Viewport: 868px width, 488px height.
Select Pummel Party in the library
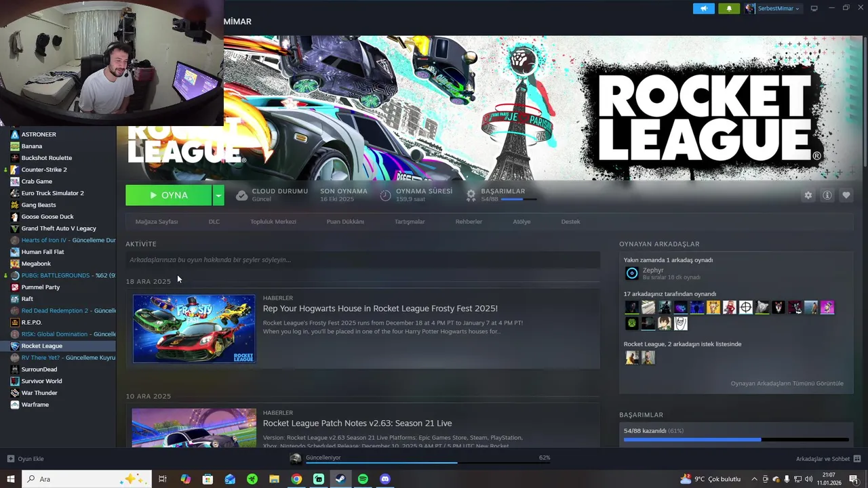(x=41, y=287)
